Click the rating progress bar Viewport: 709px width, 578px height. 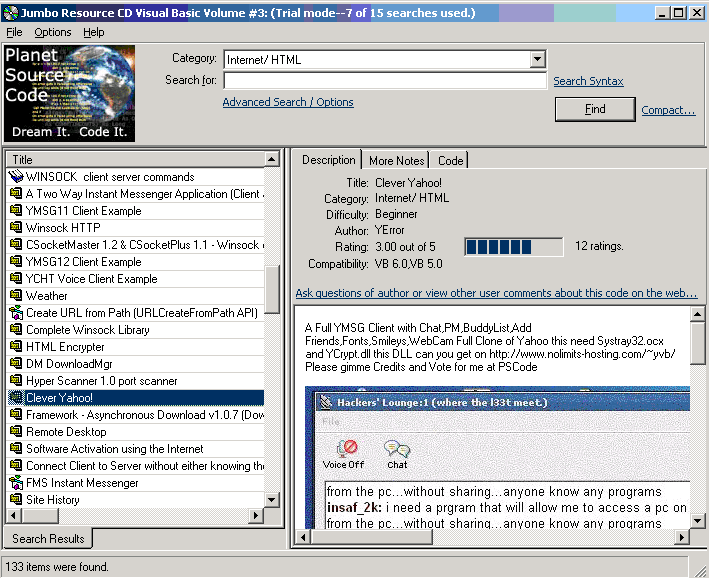pyautogui.click(x=514, y=247)
